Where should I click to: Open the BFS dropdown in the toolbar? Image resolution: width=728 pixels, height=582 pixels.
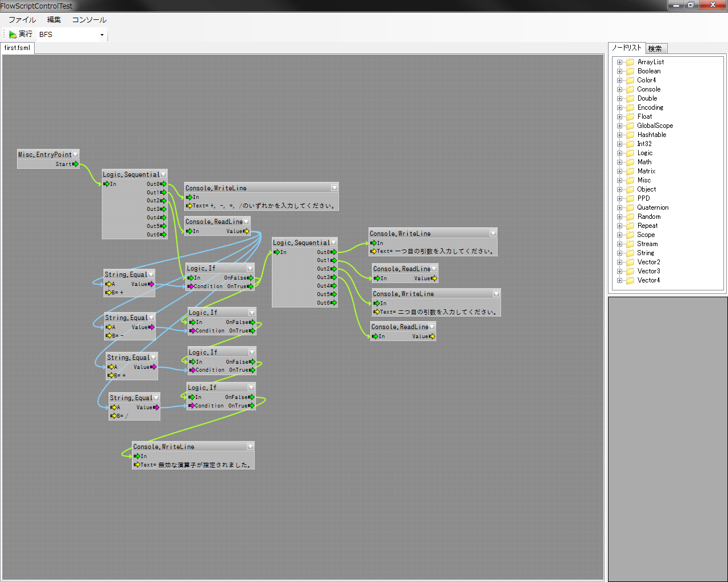point(102,35)
